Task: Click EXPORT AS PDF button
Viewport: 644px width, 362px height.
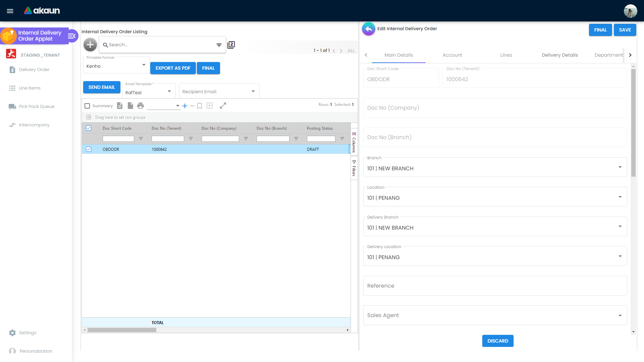Action: coord(173,68)
